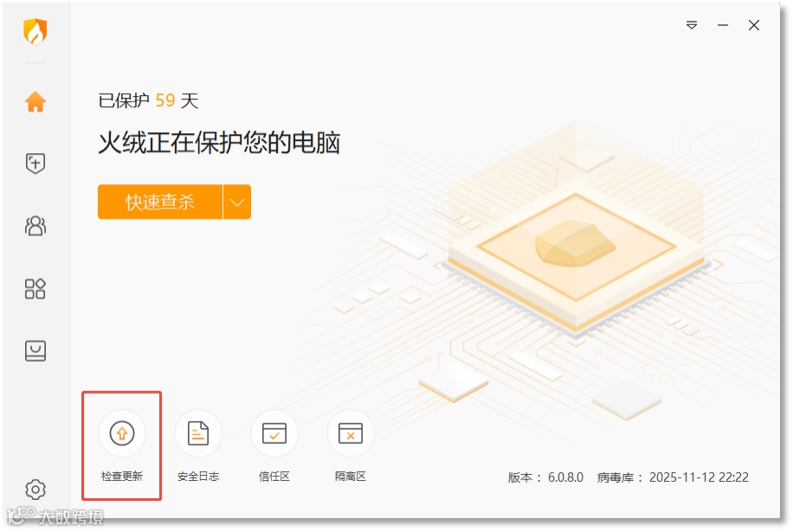Click the 安全日志 label text
This screenshot has height=532, width=793.
(198, 477)
